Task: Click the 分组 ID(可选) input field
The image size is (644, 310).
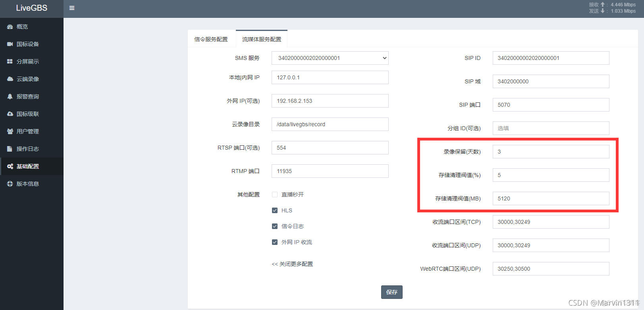Action: coord(551,128)
